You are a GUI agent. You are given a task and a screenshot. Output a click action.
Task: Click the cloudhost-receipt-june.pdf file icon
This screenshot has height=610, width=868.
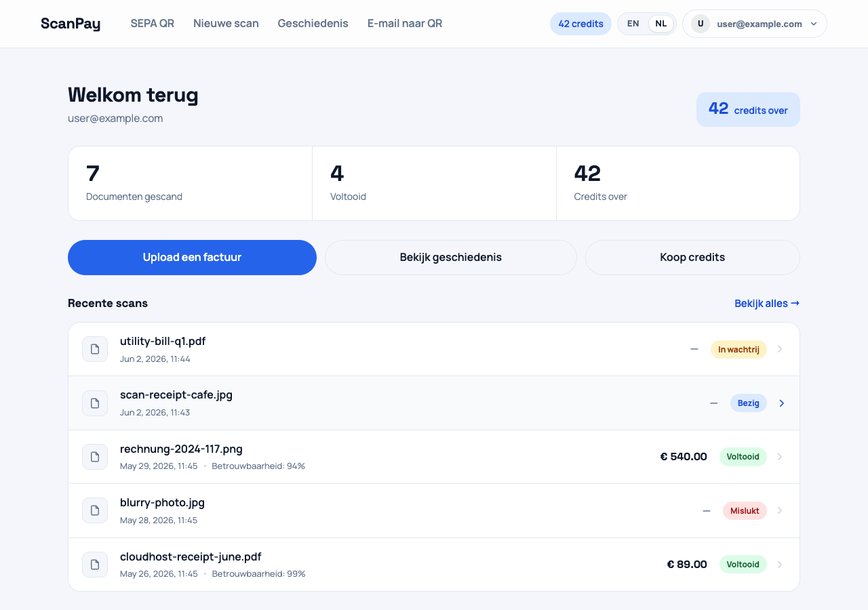pos(95,565)
